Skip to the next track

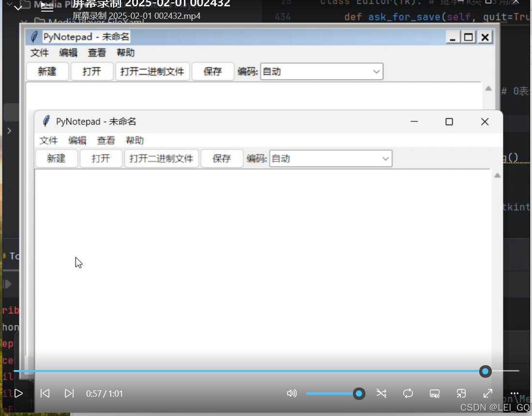pos(69,393)
